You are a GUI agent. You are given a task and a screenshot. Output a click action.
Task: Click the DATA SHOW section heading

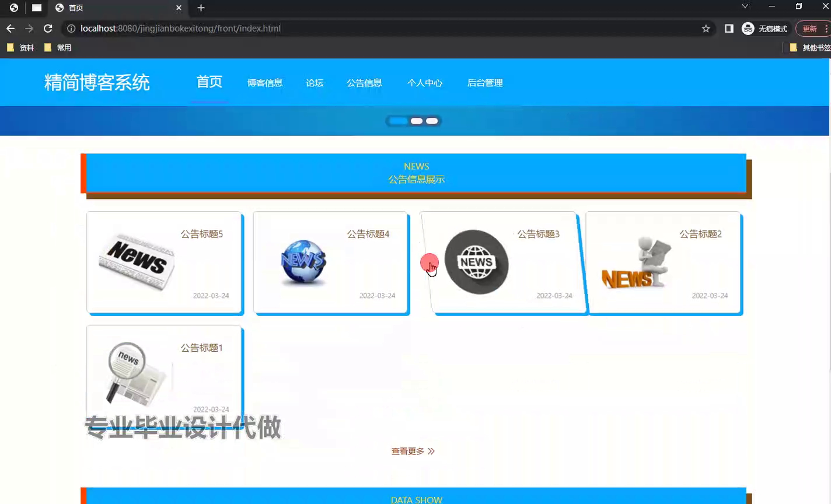pyautogui.click(x=417, y=500)
